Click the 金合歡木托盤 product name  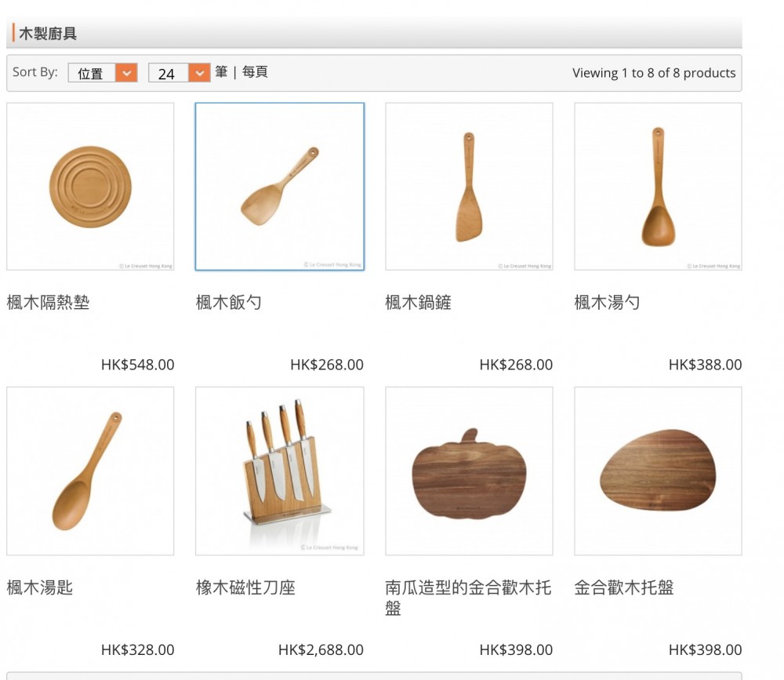624,587
